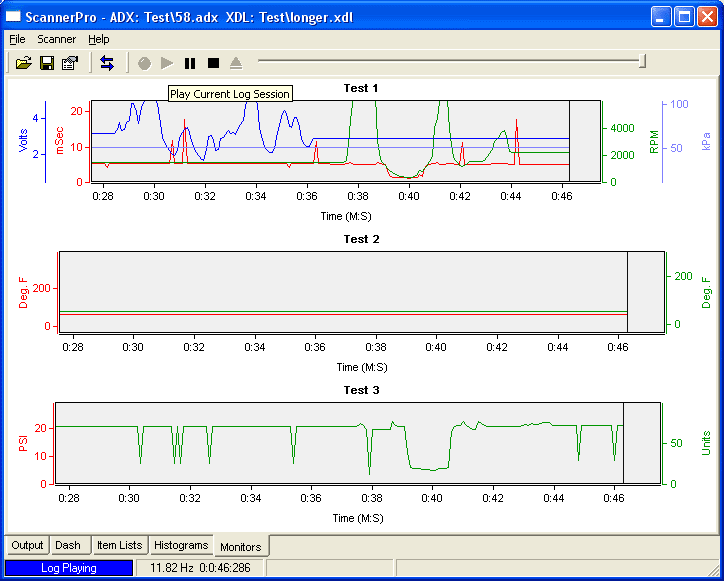Screen dimensions: 724x581
Task: Click the Open file folder icon
Action: [x=23, y=63]
